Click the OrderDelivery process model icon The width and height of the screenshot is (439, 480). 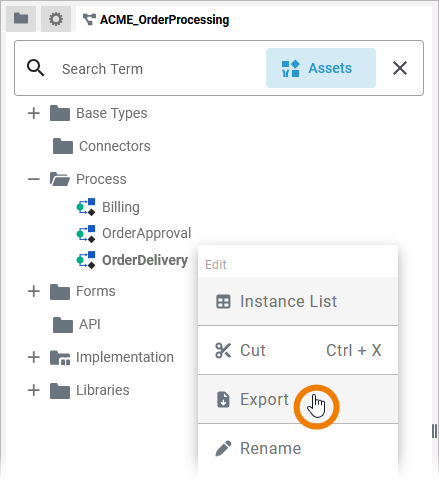(86, 260)
